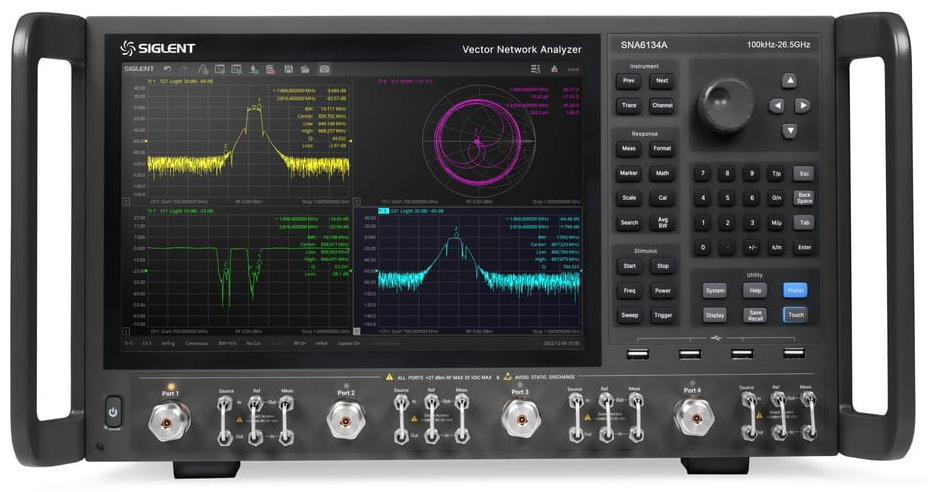Push the Avg BW key
Viewport: 928px width, 492px height.
tap(662, 223)
